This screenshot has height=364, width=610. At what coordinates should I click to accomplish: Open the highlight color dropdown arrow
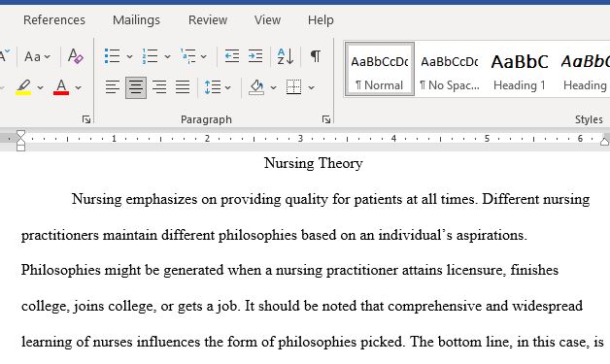point(40,88)
